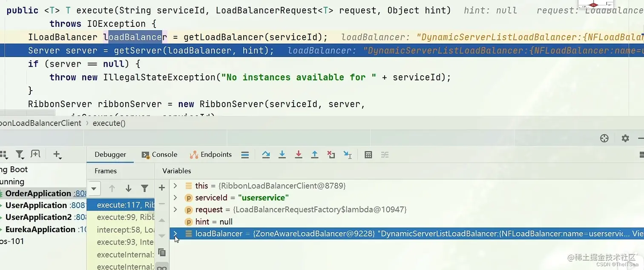Image resolution: width=644 pixels, height=270 pixels.
Task: Click the Services filter funnel icon
Action: 20,154
